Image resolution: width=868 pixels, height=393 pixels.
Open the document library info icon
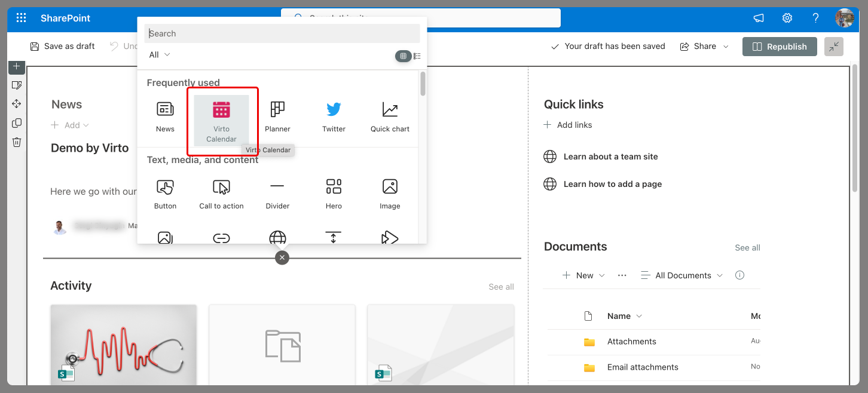tap(739, 275)
